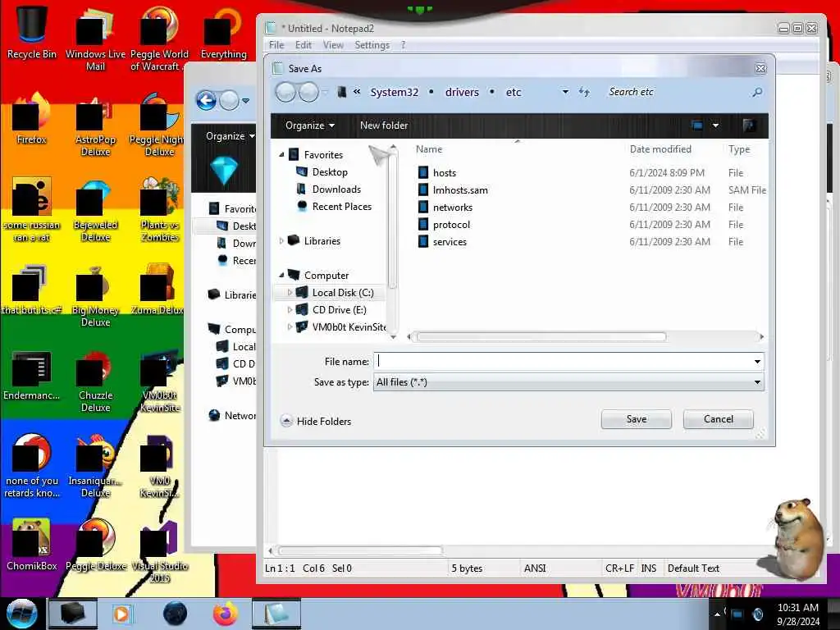
Task: Click refresh icon next to address bar
Action: tap(584, 92)
